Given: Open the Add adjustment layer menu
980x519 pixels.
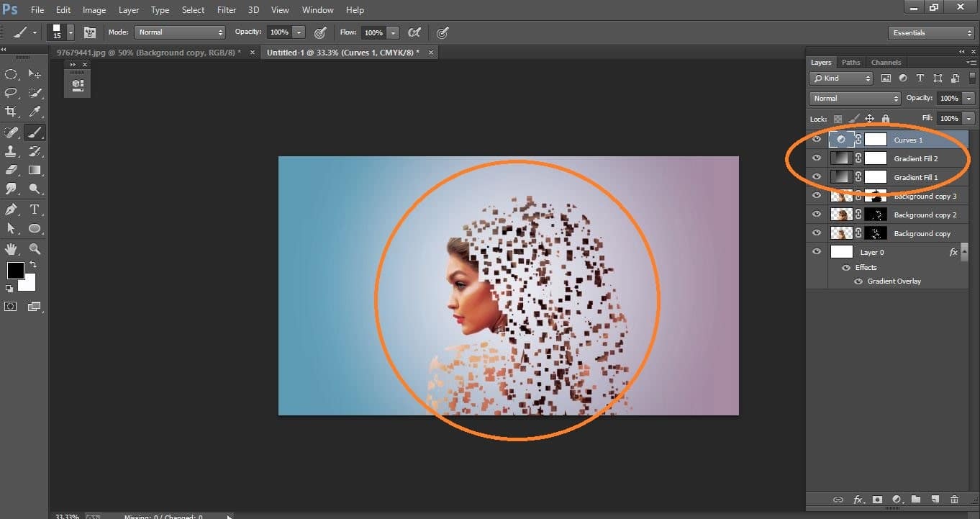Looking at the screenshot, I should coord(897,500).
